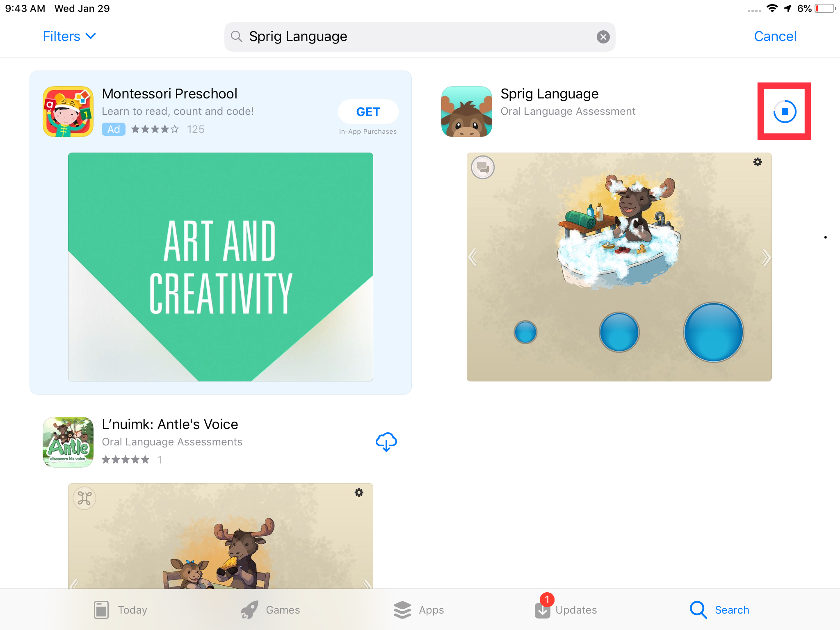This screenshot has width=840, height=630.
Task: Clear the search field text
Action: [603, 37]
